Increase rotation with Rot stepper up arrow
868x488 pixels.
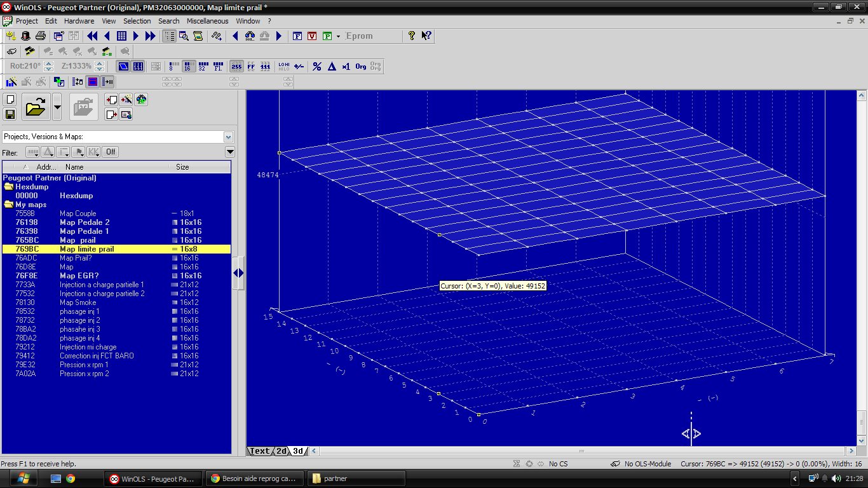47,64
